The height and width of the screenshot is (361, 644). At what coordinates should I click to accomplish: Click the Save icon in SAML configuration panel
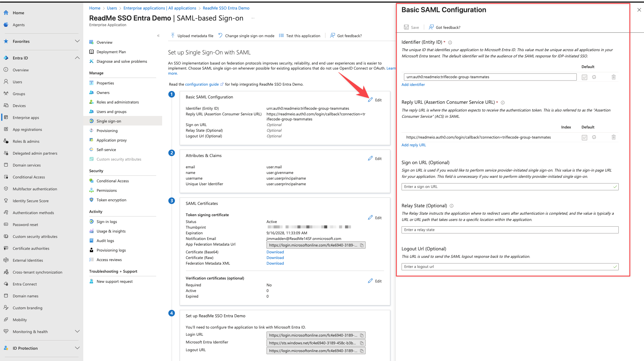click(x=406, y=27)
